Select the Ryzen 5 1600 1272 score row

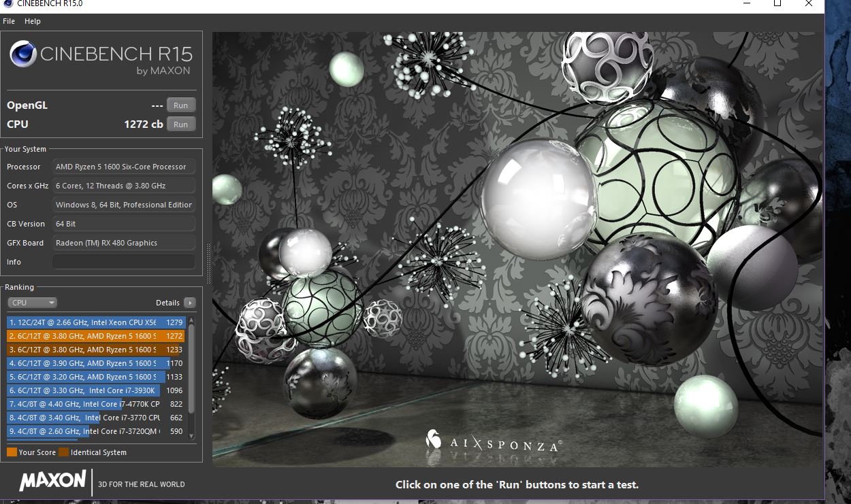[96, 336]
